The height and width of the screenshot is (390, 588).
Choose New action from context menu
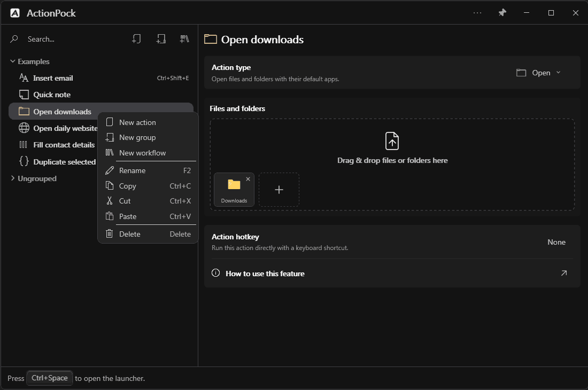pos(148,122)
